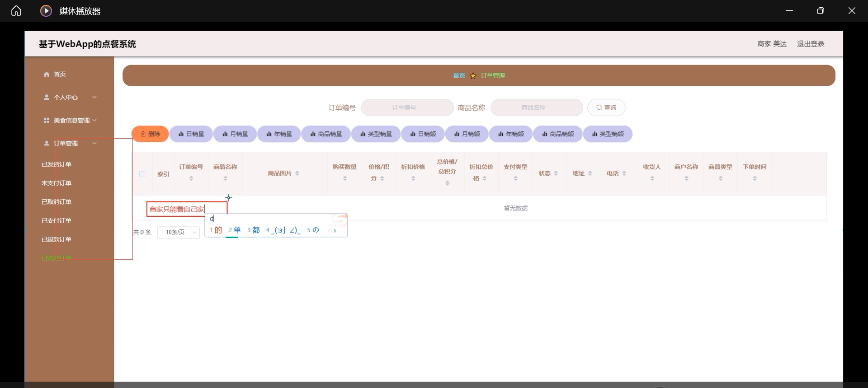Focus the 商品名称 search input
The width and height of the screenshot is (868, 388).
pyautogui.click(x=537, y=108)
